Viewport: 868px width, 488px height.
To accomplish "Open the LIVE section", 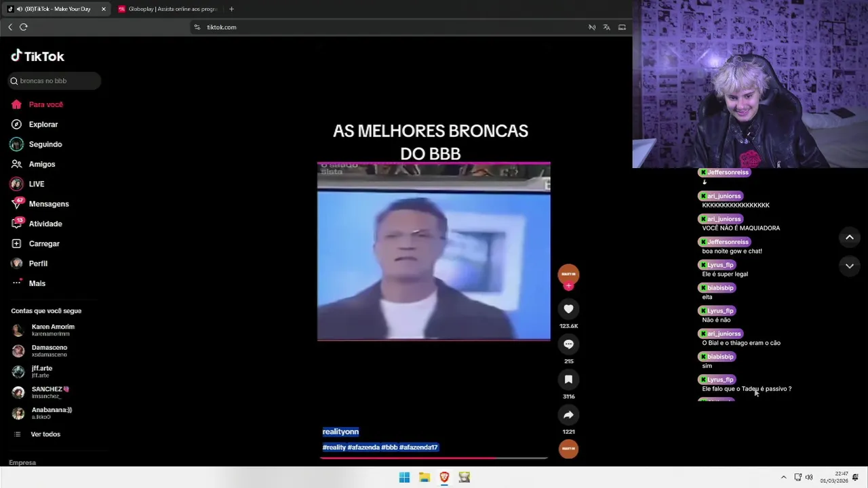I will [x=28, y=184].
